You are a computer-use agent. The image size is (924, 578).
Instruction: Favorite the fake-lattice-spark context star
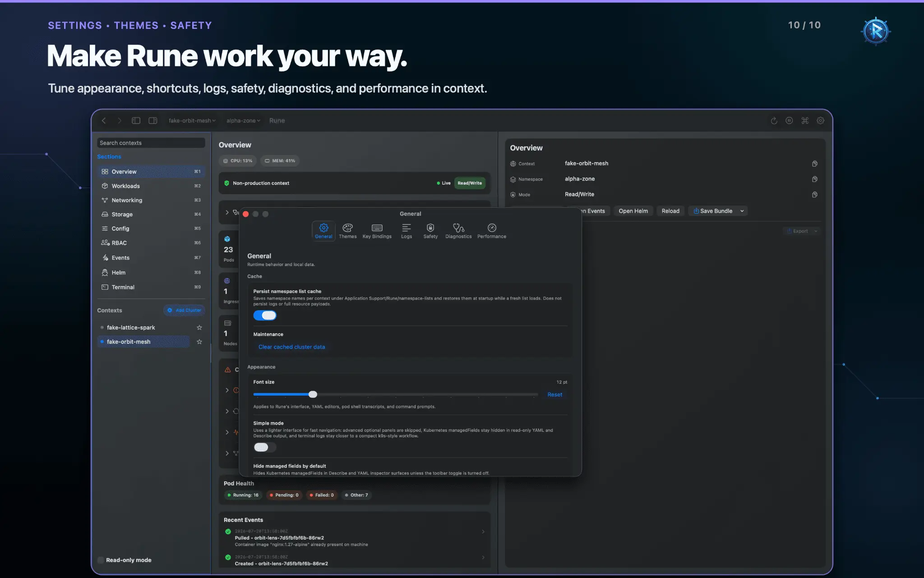pos(199,327)
